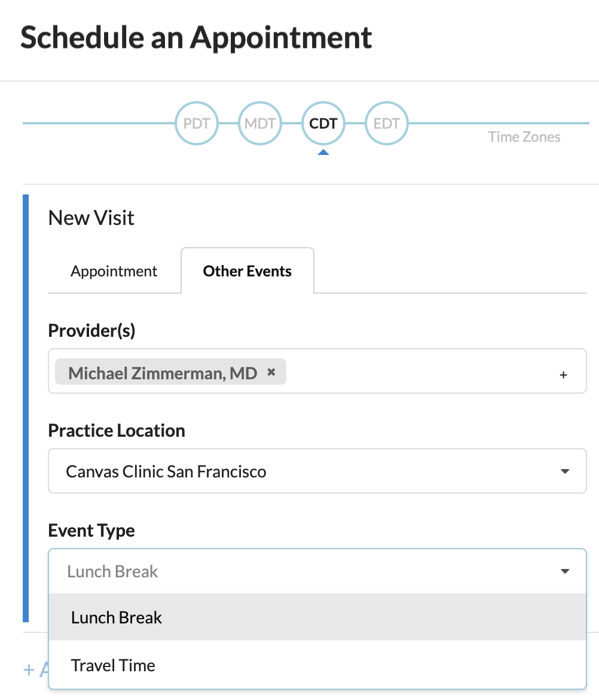Switch time zone to MDT
The height and width of the screenshot is (700, 599).
pos(259,124)
